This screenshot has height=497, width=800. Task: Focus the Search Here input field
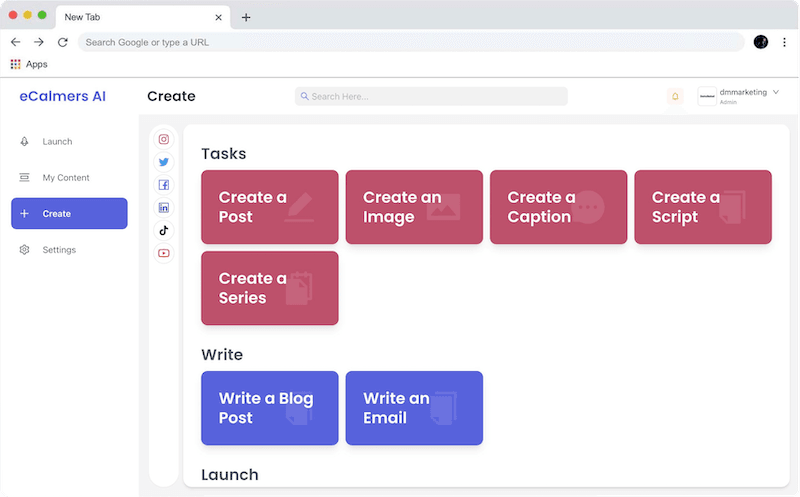[431, 96]
